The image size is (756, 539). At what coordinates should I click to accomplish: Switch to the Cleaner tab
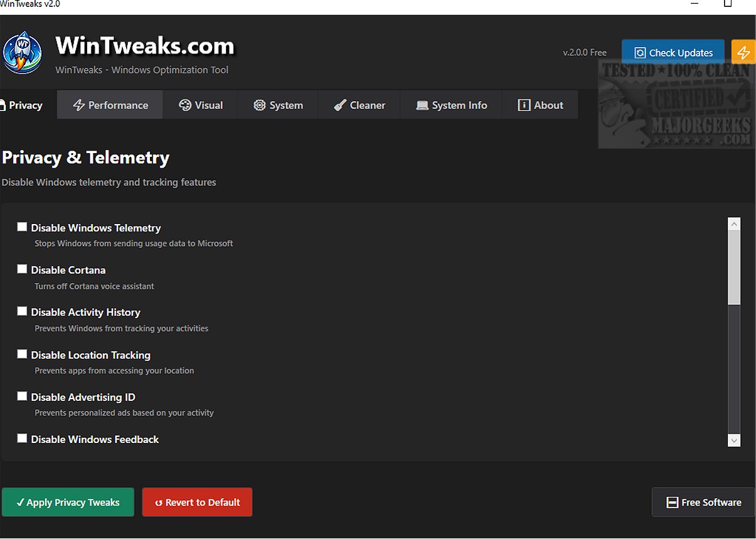point(359,105)
